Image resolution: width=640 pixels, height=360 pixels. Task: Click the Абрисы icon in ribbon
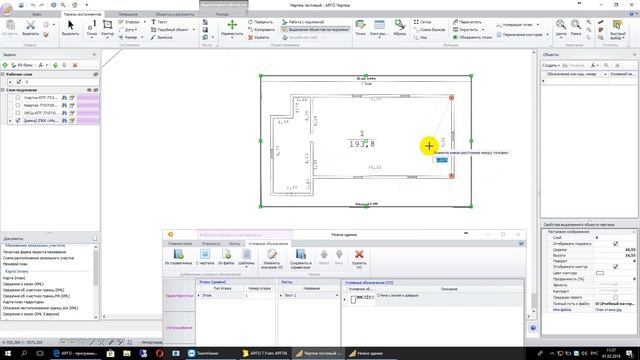[400, 28]
